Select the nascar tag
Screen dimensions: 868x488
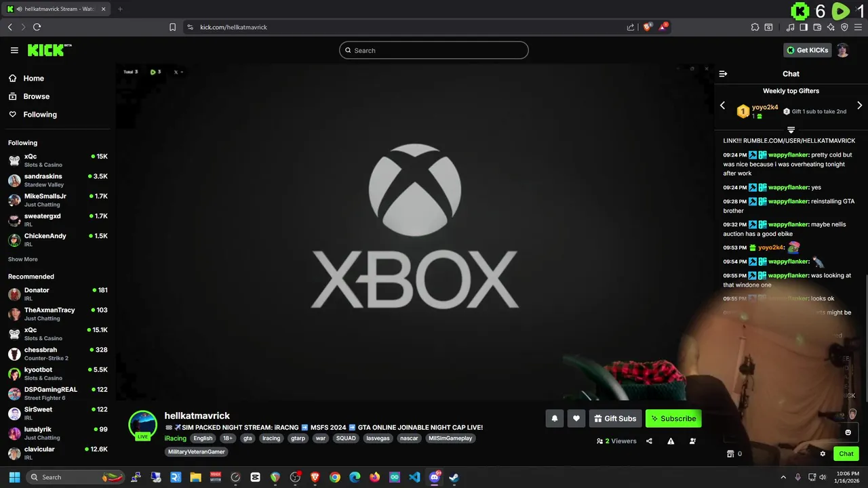click(409, 439)
